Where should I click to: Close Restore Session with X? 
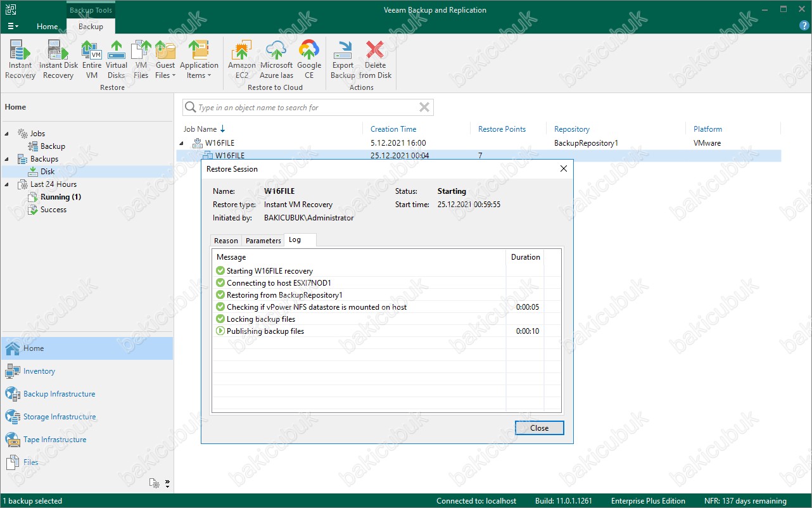[564, 168]
